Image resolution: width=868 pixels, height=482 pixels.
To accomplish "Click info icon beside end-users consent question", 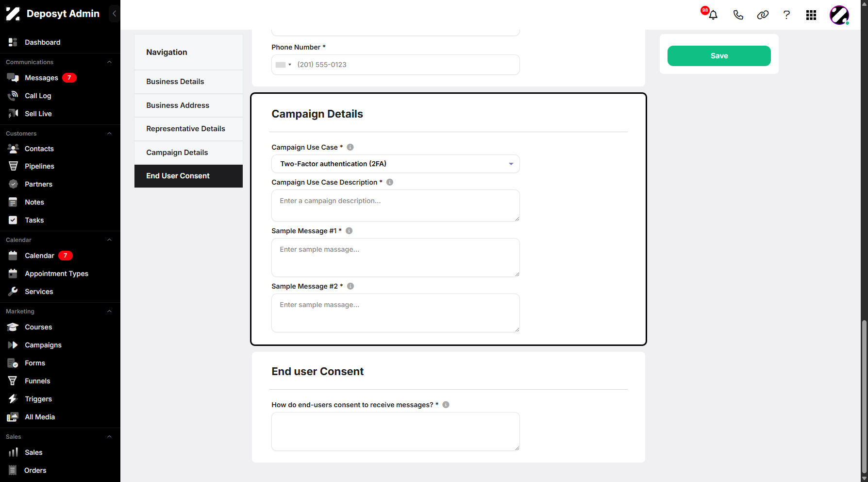I will 446,405.
